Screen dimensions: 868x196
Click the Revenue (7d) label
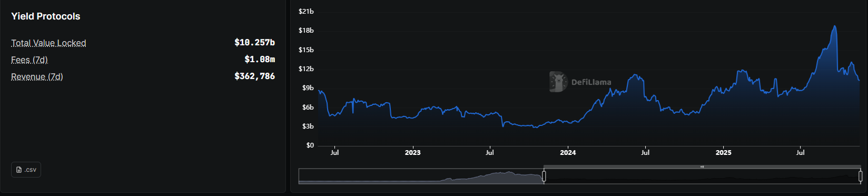click(37, 76)
